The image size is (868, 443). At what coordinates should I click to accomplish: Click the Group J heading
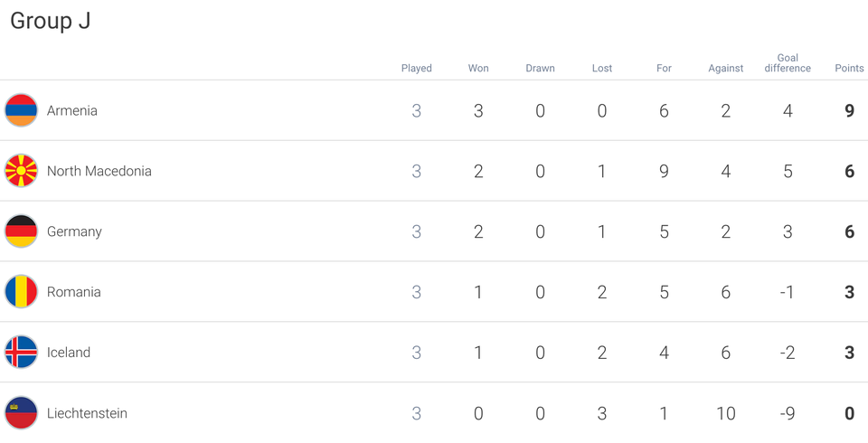[x=51, y=21]
